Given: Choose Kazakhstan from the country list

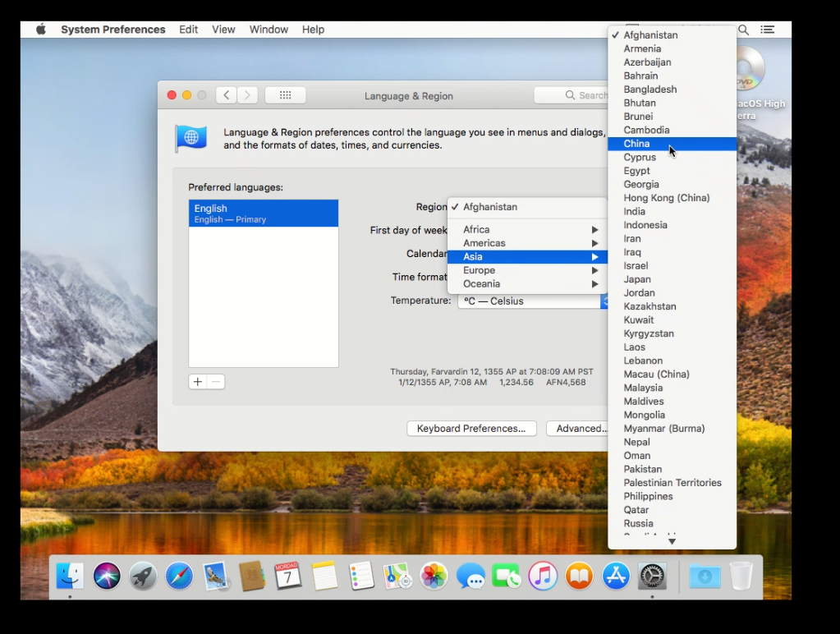Looking at the screenshot, I should tap(672, 306).
